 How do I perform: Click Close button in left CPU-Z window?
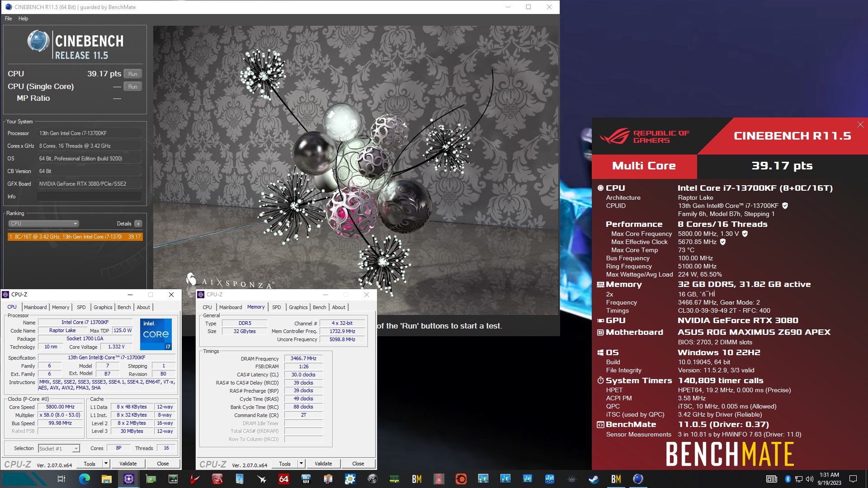[163, 464]
